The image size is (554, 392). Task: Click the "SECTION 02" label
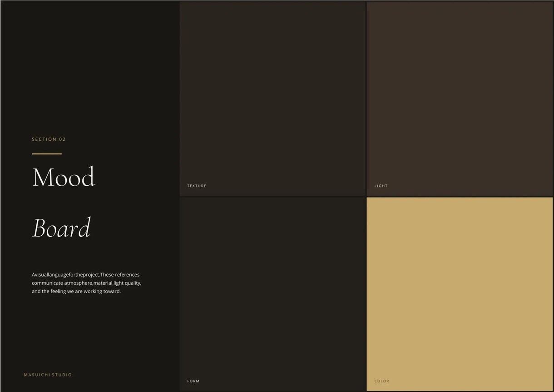[49, 139]
